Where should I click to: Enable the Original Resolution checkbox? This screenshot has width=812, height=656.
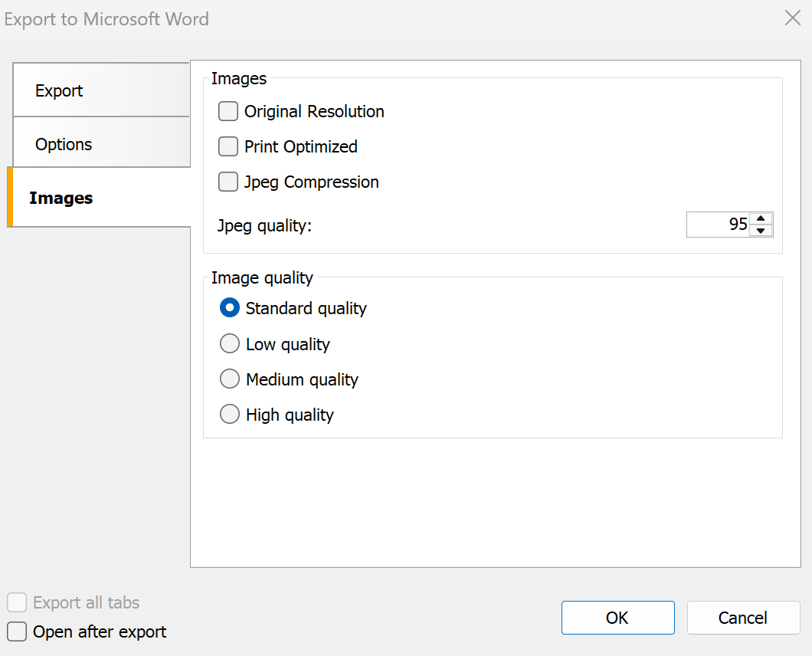[228, 112]
